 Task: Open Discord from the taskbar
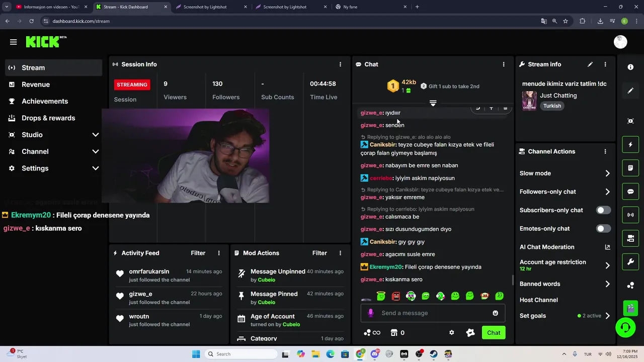[375, 354]
